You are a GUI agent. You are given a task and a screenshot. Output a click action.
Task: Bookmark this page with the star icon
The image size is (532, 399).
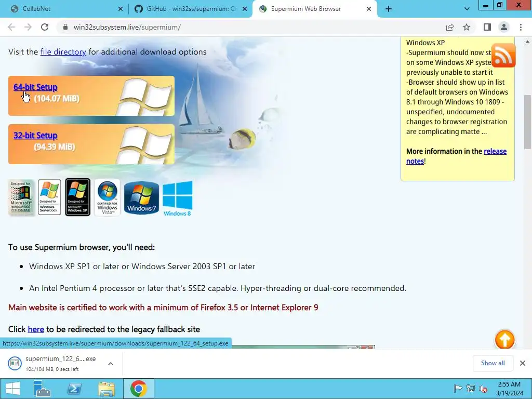tap(467, 27)
